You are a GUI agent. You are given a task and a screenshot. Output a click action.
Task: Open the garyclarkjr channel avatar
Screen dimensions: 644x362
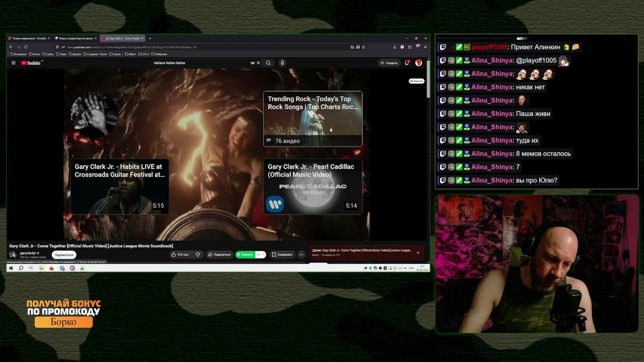pos(13,254)
